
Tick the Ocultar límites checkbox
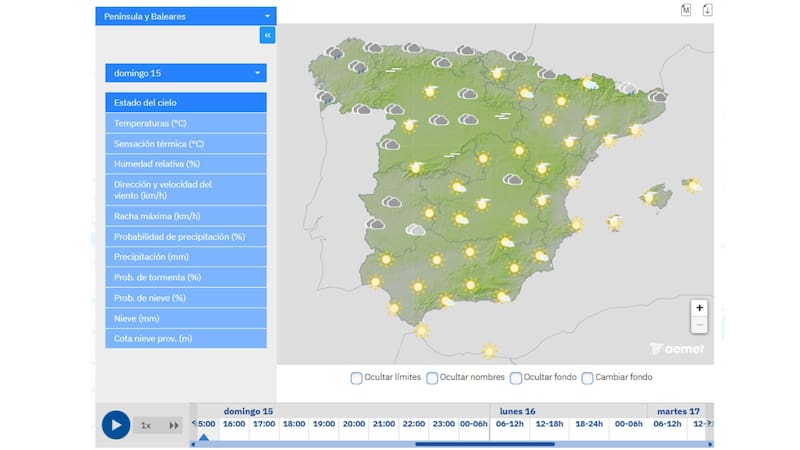[356, 378]
